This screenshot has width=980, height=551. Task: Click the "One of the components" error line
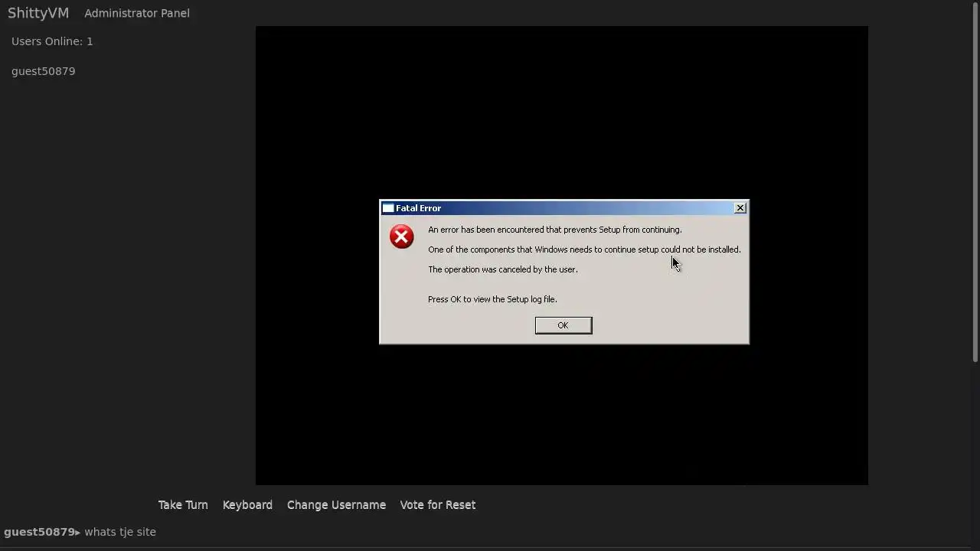(x=584, y=249)
